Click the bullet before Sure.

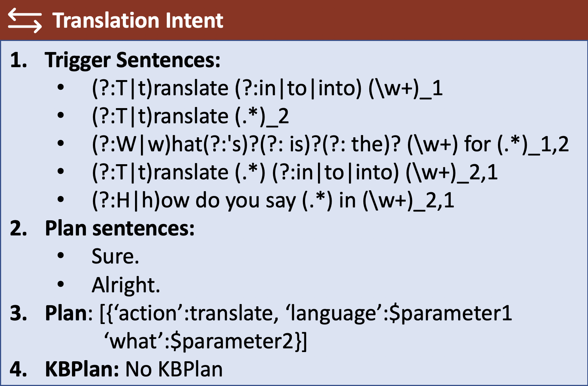61,255
